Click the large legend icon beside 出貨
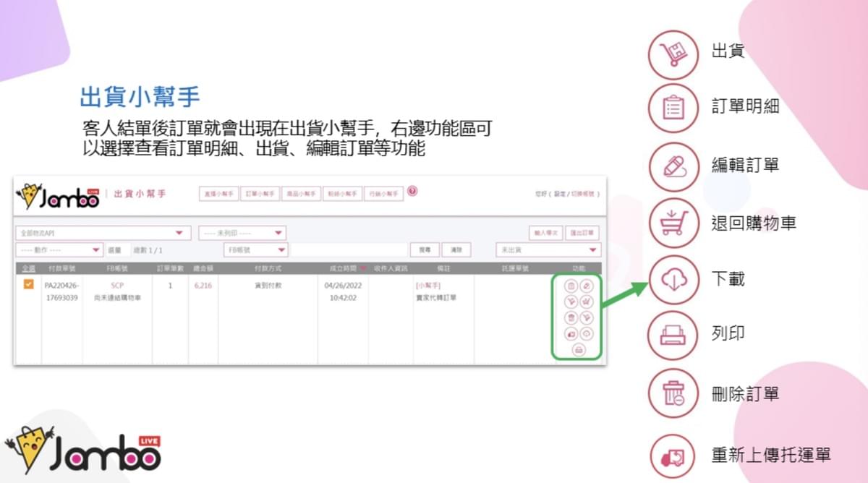 pos(674,54)
